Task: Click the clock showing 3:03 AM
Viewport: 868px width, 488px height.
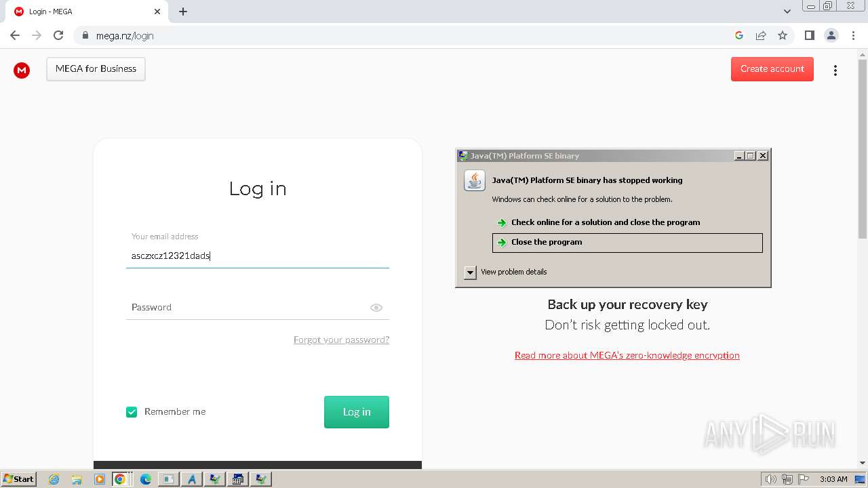Action: coord(833,479)
